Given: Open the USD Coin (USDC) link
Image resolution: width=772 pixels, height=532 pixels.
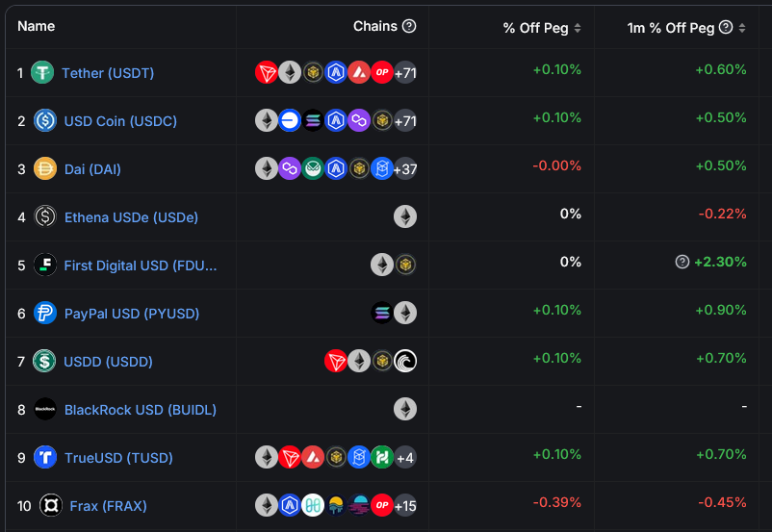Looking at the screenshot, I should click(x=120, y=121).
